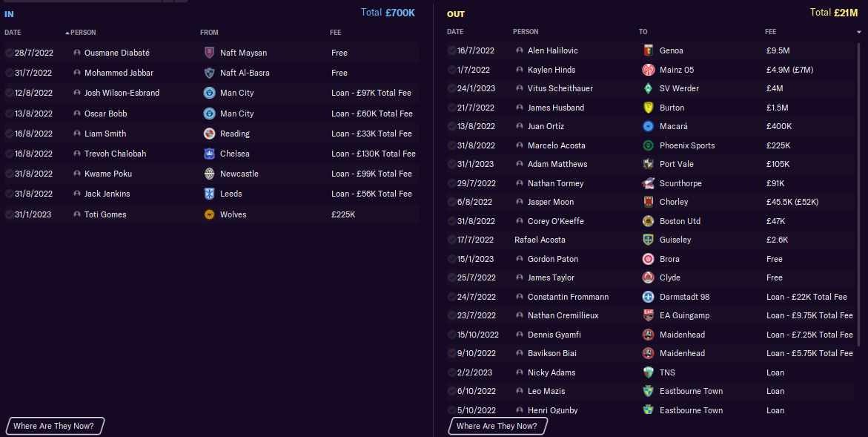Click Man City badge in Oscar Bobb row
The width and height of the screenshot is (868, 437).
tap(209, 114)
